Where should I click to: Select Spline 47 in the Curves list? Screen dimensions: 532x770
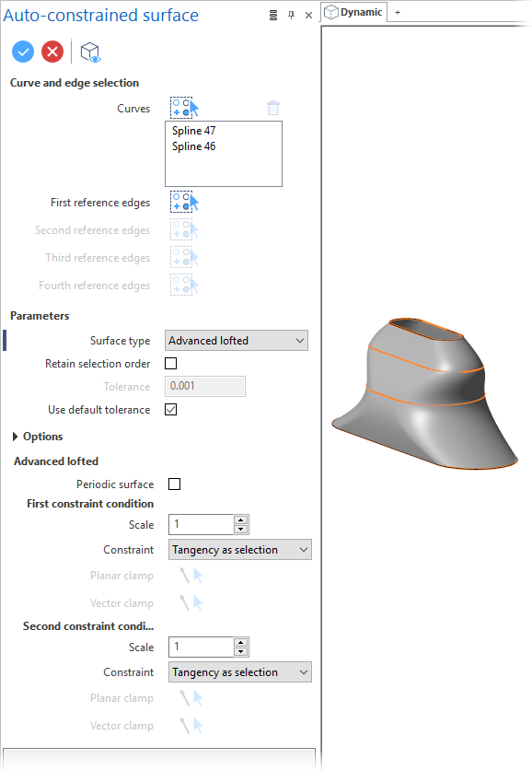194,131
